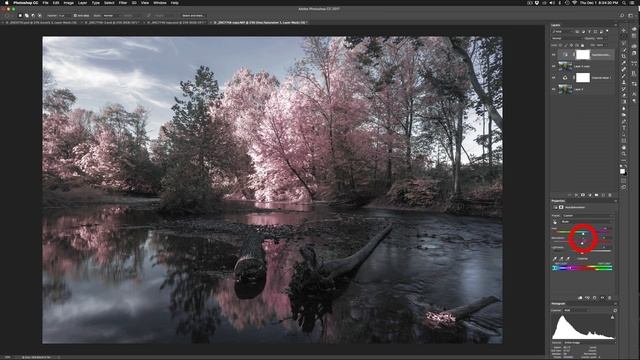640x360 pixels.
Task: Switch to the first document tab
Action: click(x=40, y=22)
